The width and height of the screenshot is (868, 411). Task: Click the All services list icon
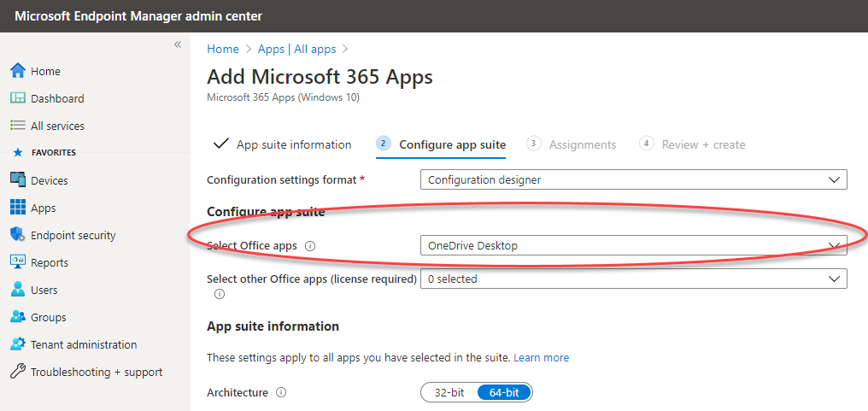tap(18, 126)
